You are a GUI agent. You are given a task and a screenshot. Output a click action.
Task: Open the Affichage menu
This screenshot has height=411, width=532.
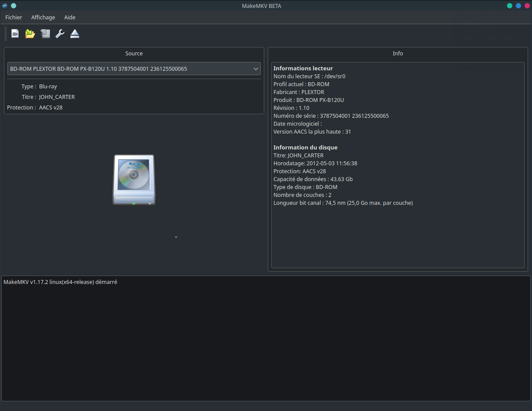point(43,17)
